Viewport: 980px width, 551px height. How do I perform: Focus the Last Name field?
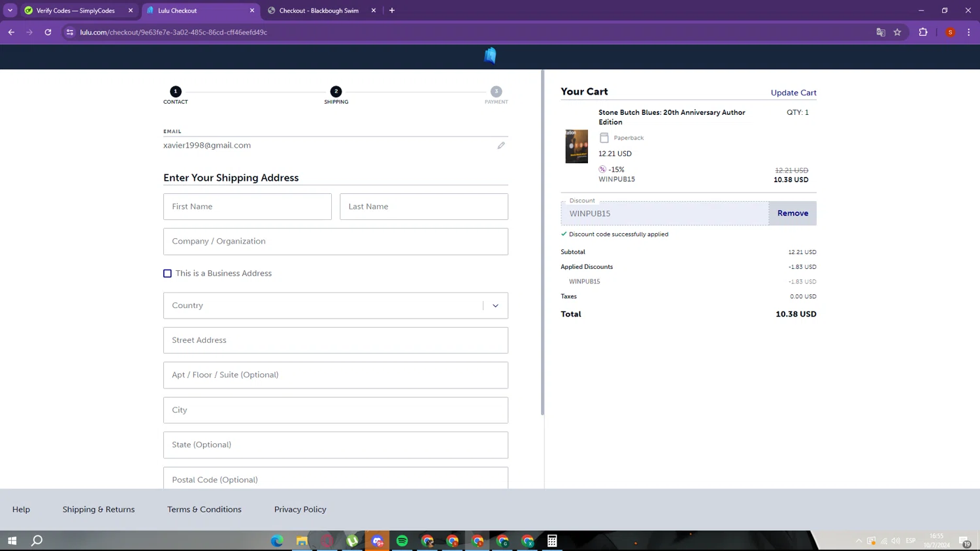(x=424, y=206)
